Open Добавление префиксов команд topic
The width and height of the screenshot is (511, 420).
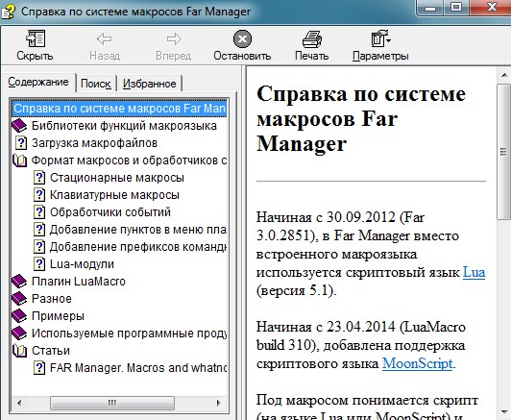(138, 247)
